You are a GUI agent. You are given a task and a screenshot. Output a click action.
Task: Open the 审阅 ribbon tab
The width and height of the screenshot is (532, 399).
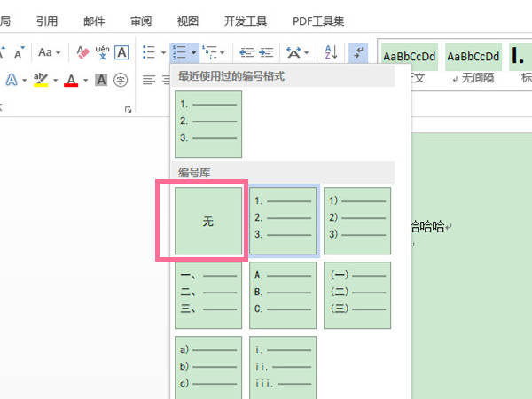(x=140, y=20)
